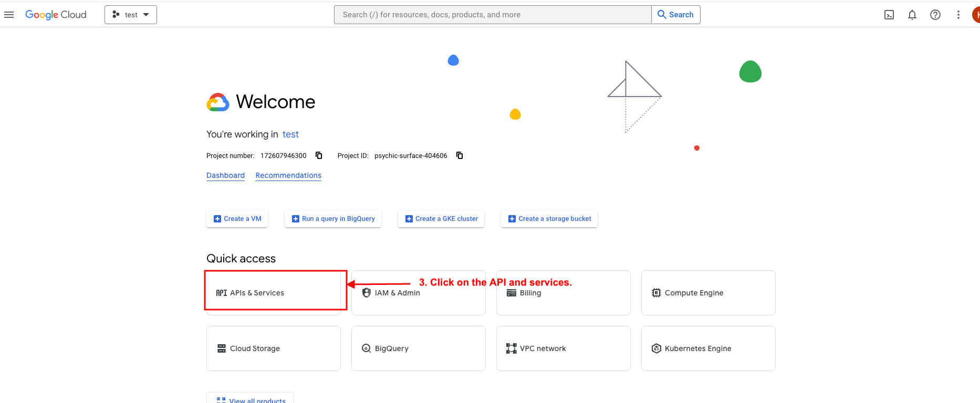Image resolution: width=980 pixels, height=403 pixels.
Task: Open the BigQuery card
Action: [419, 348]
